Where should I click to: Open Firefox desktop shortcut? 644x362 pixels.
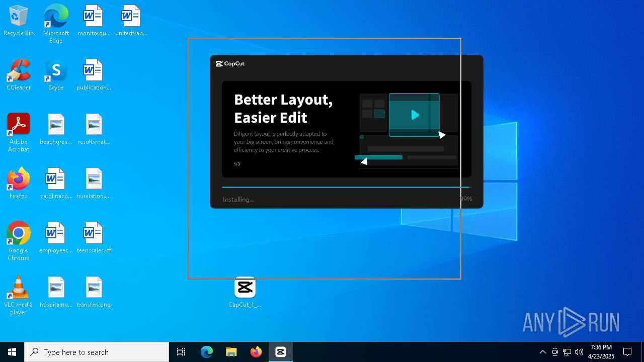pos(19,184)
